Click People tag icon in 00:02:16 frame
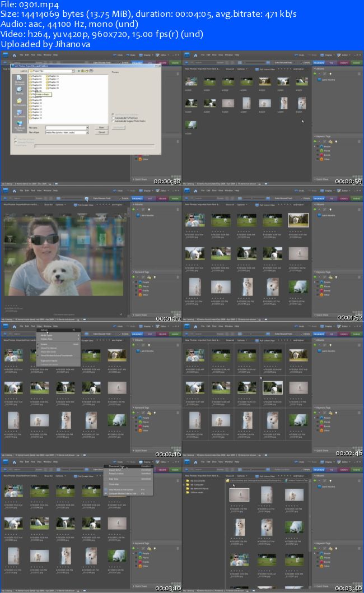Screen dimensions: 364x593 [x=140, y=418]
